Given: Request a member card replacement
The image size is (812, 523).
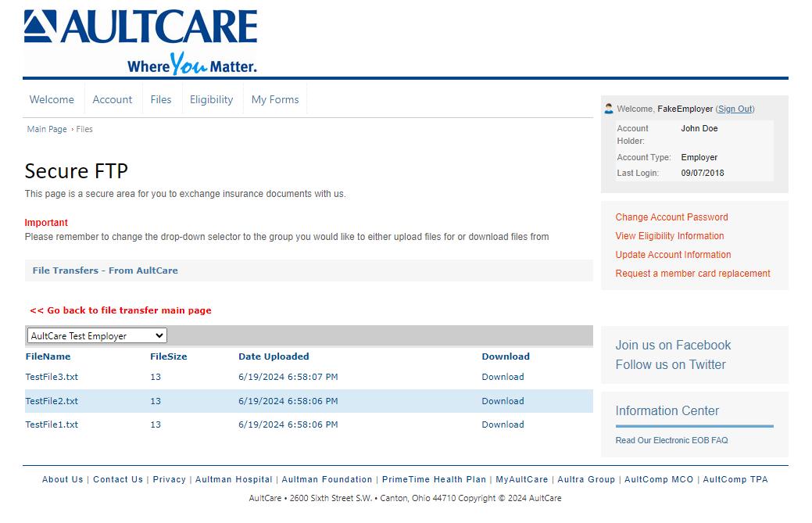Looking at the screenshot, I should click(x=693, y=273).
